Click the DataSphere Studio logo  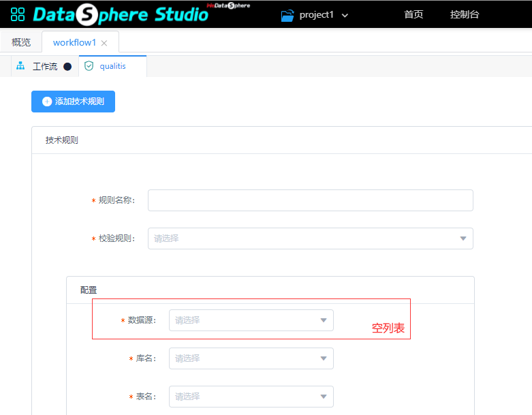coord(121,14)
